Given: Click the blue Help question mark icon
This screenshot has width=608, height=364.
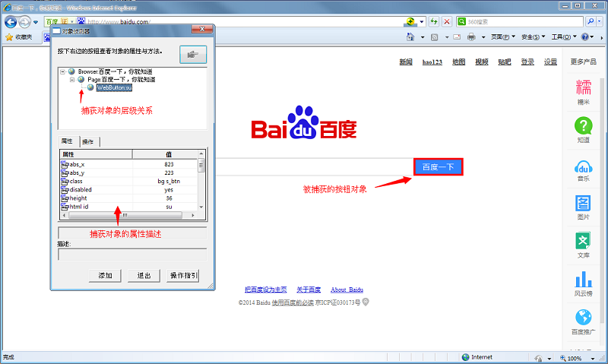Looking at the screenshot, I should coord(585,36).
